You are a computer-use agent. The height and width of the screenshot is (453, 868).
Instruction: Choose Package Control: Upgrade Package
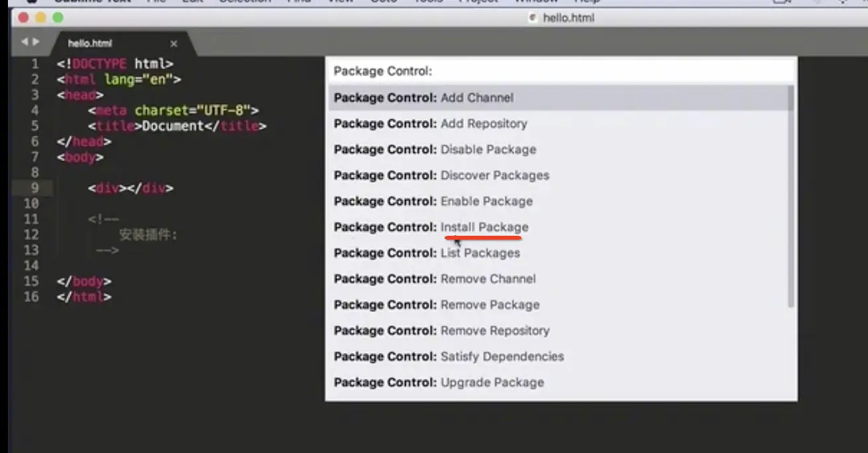557,381
